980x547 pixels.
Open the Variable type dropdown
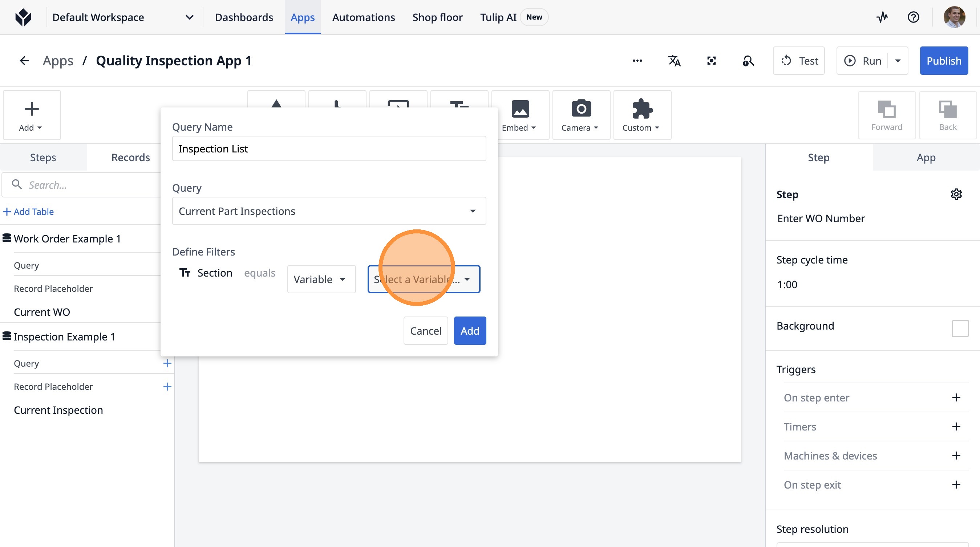(x=321, y=279)
